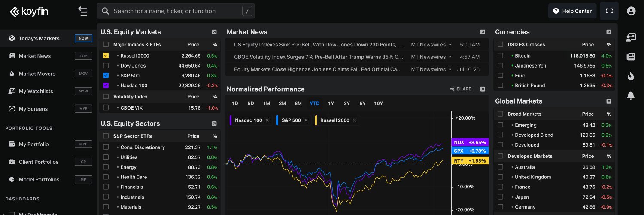Viewport: 644px width, 215px height.
Task: Share the Normalized Performance chart
Action: (461, 89)
